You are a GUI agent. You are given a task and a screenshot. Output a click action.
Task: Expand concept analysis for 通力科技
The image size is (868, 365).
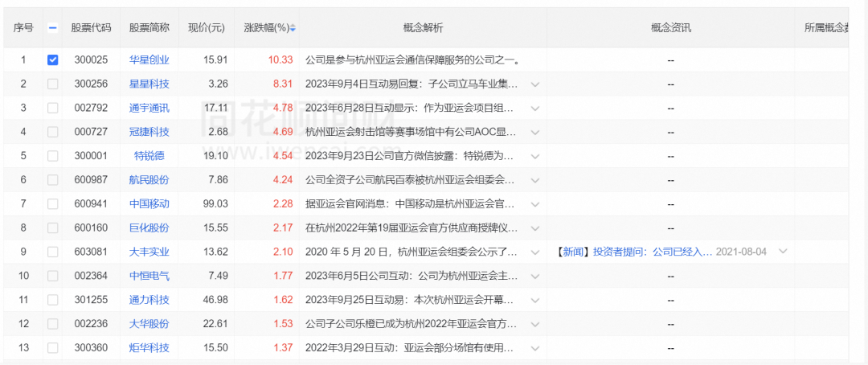[534, 300]
